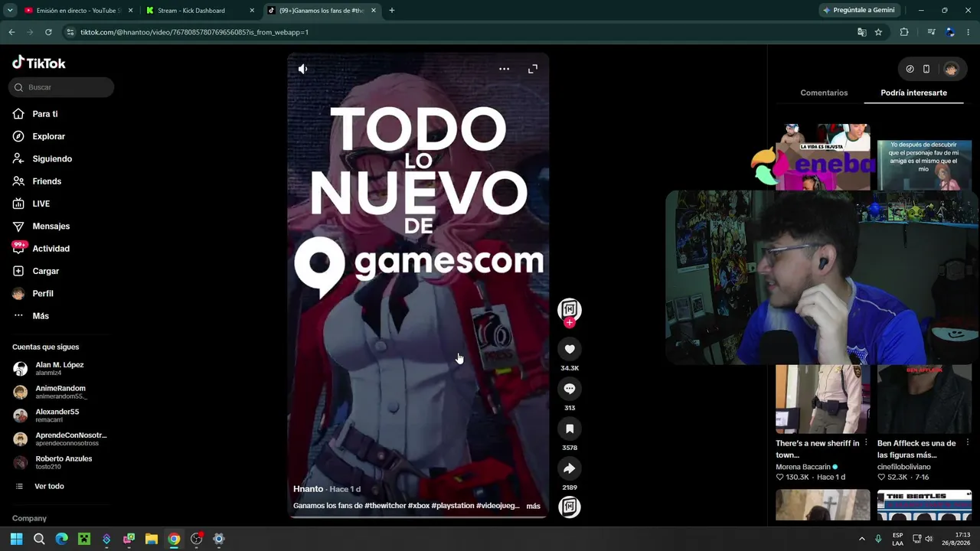This screenshot has height=551, width=980.
Task: Open the 'There's a new sheriff in town' video
Action: tap(823, 399)
